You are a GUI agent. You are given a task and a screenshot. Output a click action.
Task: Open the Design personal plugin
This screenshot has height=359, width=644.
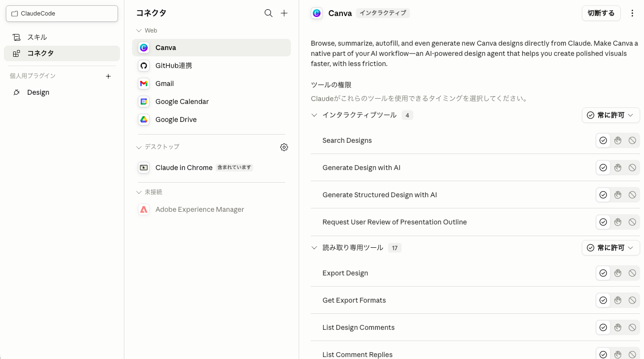coord(62,92)
